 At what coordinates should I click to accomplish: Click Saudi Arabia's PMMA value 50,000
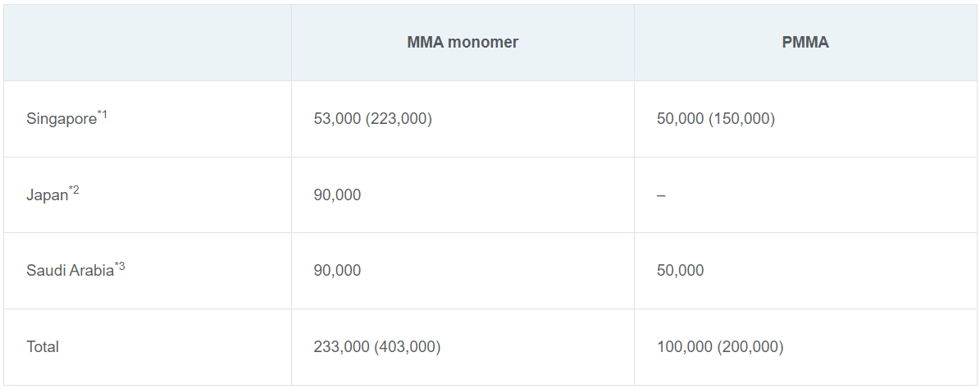coord(680,271)
